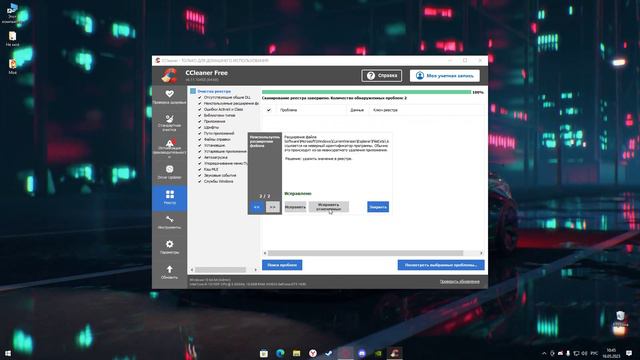
Task: Click the Registry Key column header
Action: [x=385, y=110]
